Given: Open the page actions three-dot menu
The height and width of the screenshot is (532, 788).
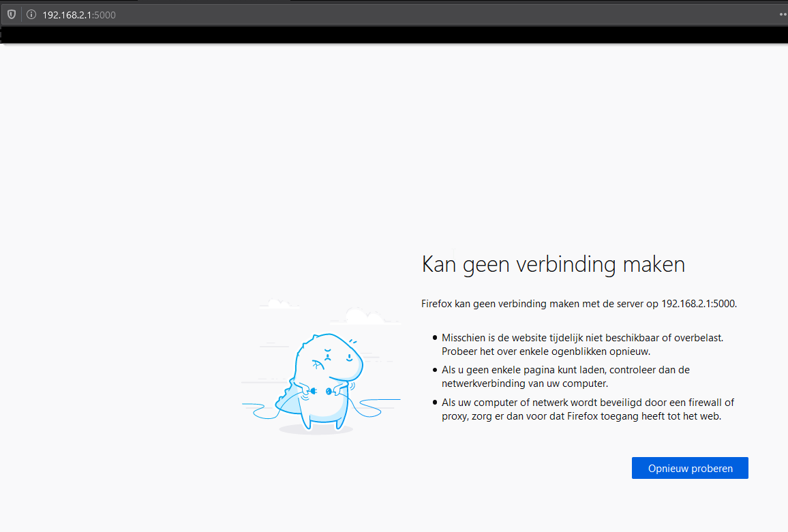Looking at the screenshot, I should point(783,14).
